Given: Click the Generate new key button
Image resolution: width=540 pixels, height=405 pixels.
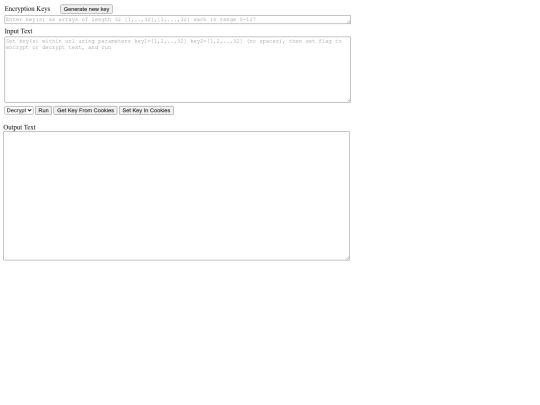Looking at the screenshot, I should coord(86,9).
